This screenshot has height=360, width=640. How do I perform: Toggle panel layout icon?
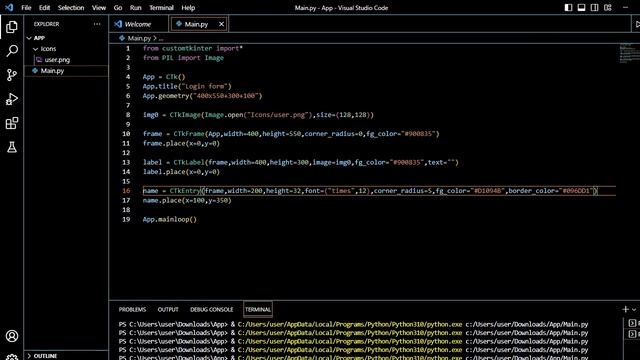tap(581, 7)
